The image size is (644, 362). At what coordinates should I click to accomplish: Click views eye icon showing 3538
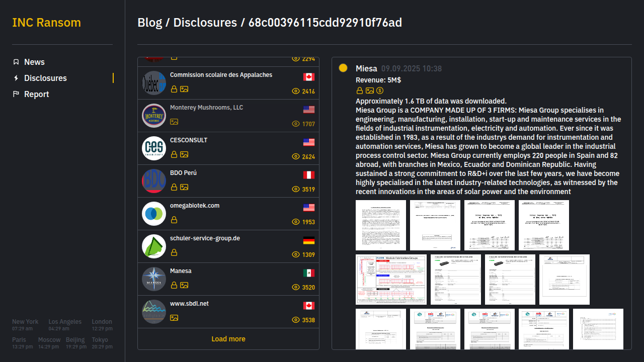296,320
